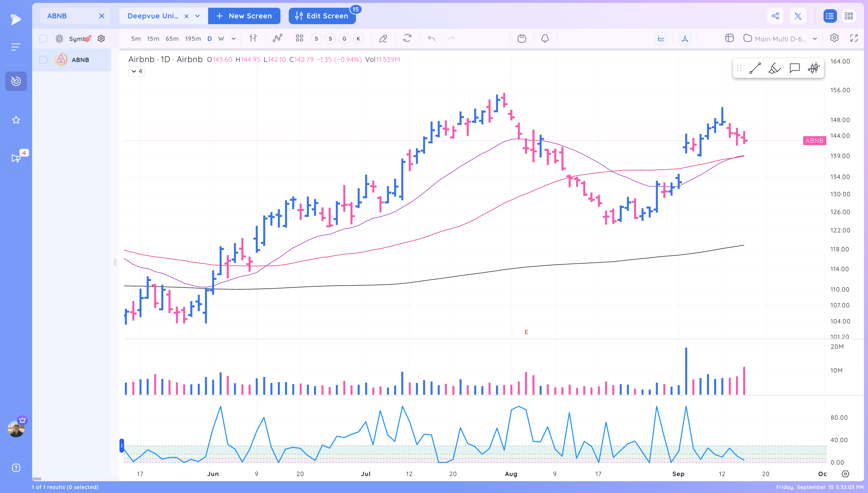Click the Deepvue logo icon

pyautogui.click(x=15, y=19)
